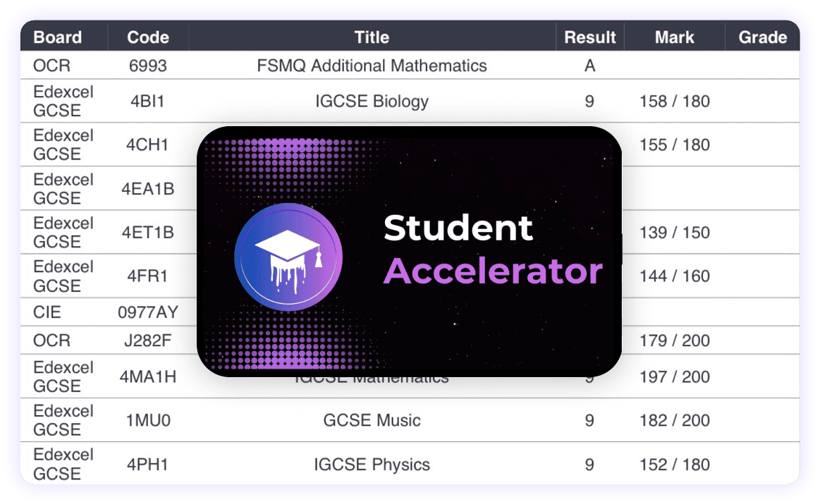This screenshot has width=820, height=504.
Task: Click the Student Accelerator title text
Action: [x=492, y=250]
